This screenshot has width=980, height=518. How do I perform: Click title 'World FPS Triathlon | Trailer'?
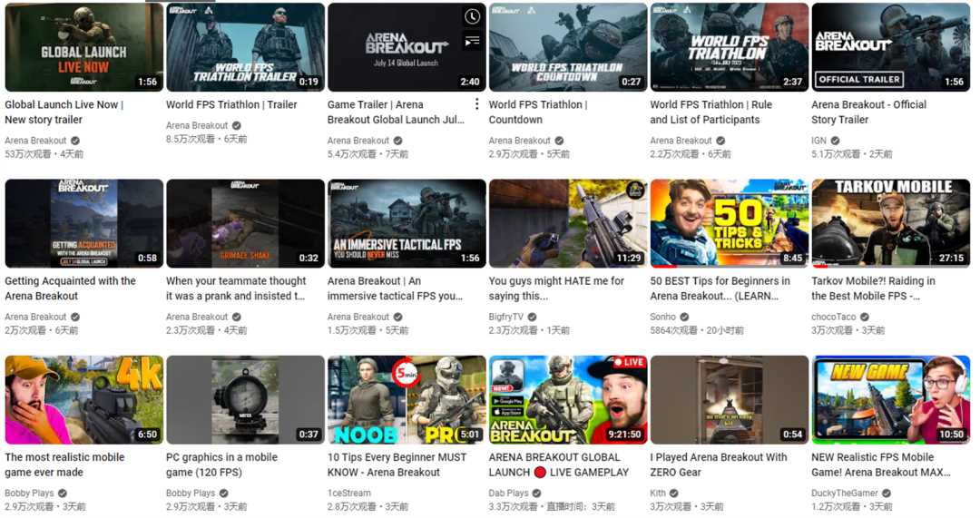(x=231, y=104)
